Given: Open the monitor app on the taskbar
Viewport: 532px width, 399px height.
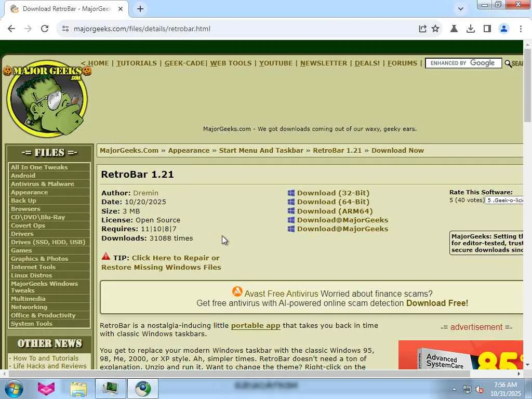Looking at the screenshot, I should (110, 389).
